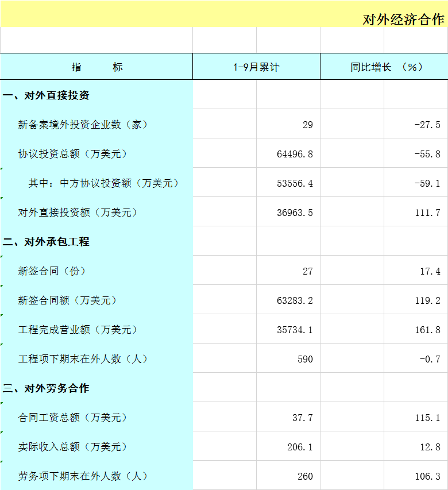Click the row label 新签合同（份）

pos(52,271)
